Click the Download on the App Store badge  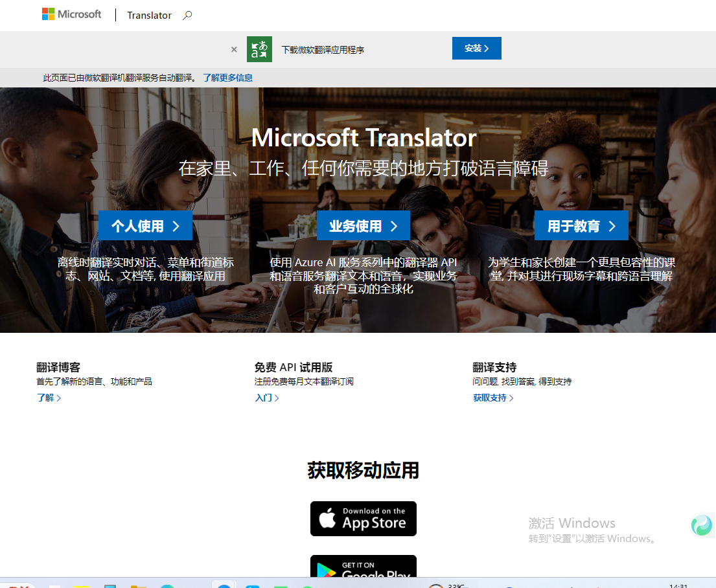(364, 519)
